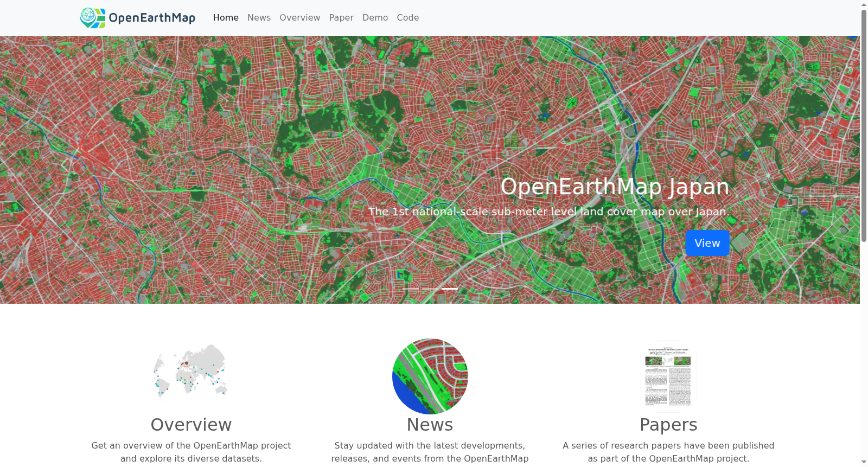Open the Demo nav item
This screenshot has height=467, width=868.
(375, 18)
